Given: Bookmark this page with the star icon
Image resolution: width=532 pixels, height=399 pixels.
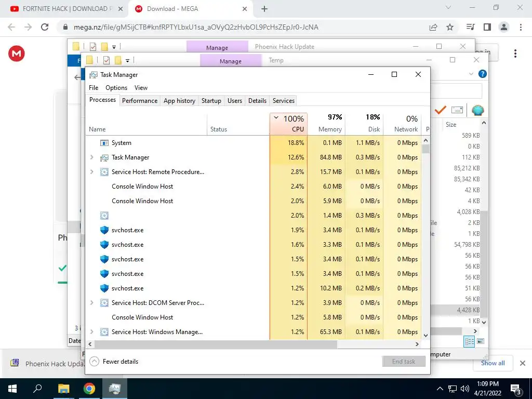Looking at the screenshot, I should (x=450, y=27).
